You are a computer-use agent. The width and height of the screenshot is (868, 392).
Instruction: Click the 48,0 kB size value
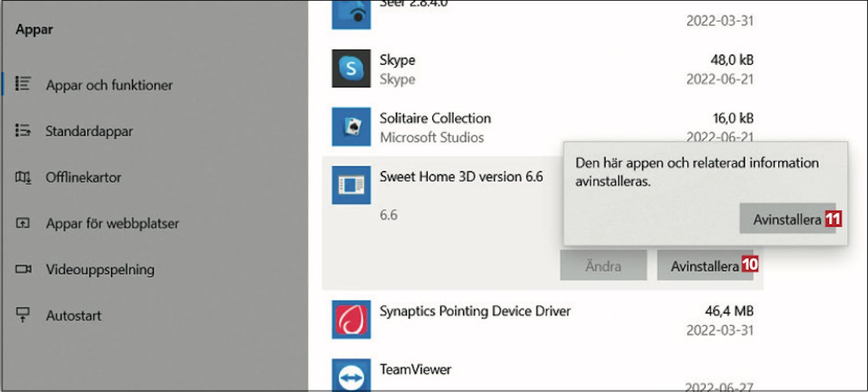[x=731, y=60]
